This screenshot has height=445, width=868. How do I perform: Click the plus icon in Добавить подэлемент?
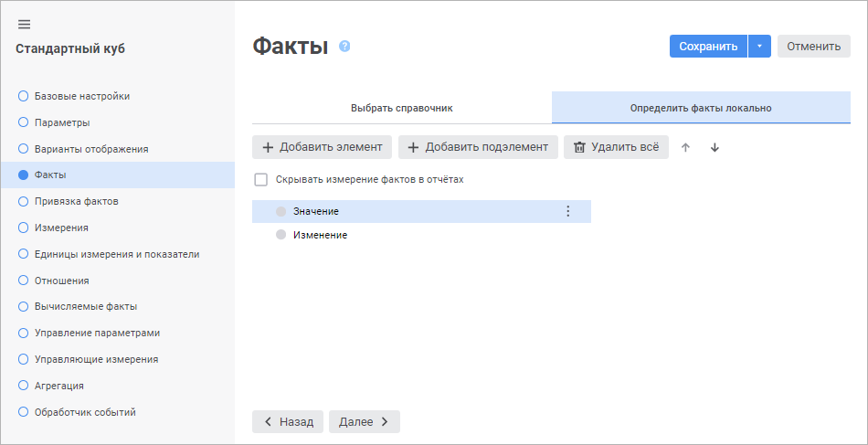413,147
